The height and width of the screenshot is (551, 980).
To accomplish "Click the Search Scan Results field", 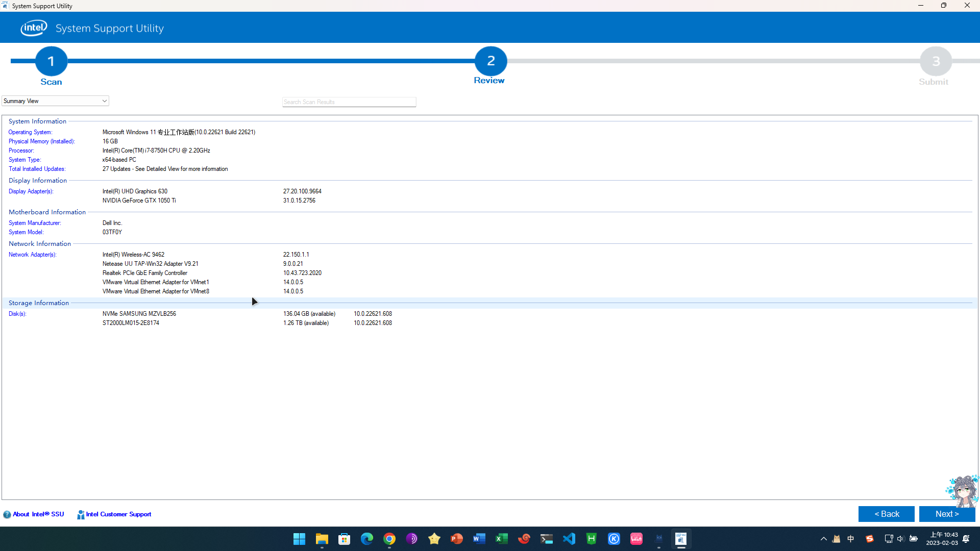I will [349, 102].
